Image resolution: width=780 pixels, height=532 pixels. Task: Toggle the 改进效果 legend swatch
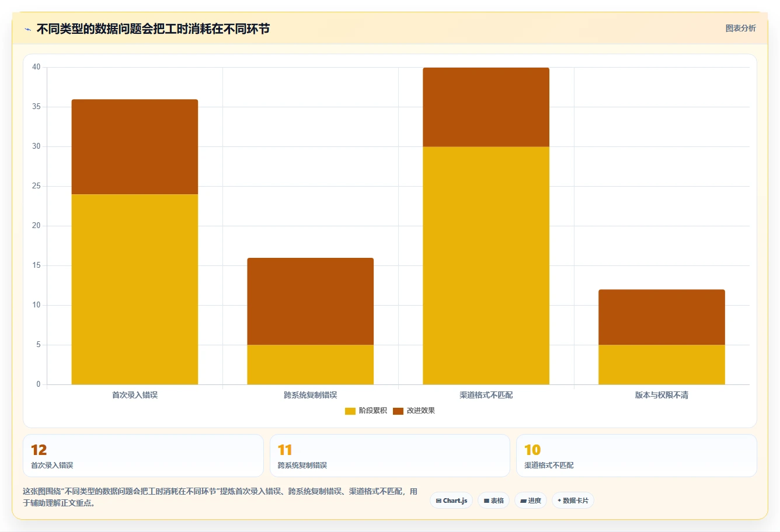point(398,411)
